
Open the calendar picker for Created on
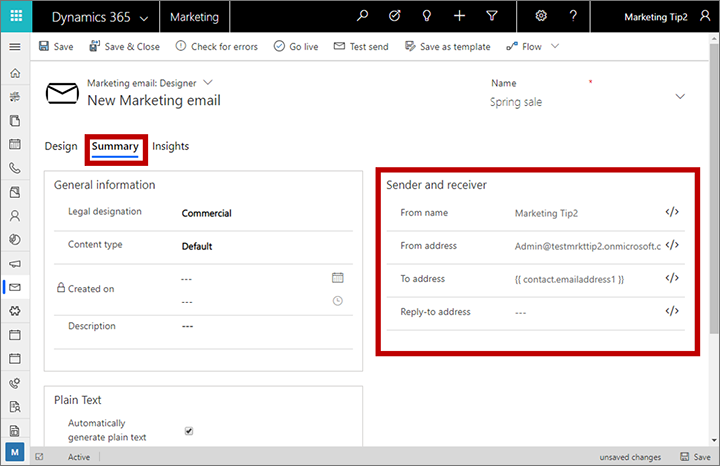point(337,278)
